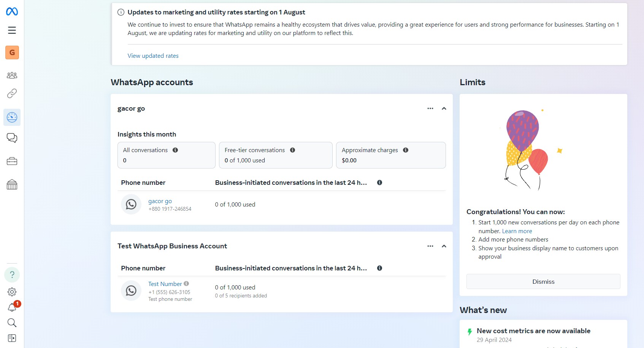Click the phone number +1 (555) 626-3105
The width and height of the screenshot is (644, 348).
coord(169,292)
